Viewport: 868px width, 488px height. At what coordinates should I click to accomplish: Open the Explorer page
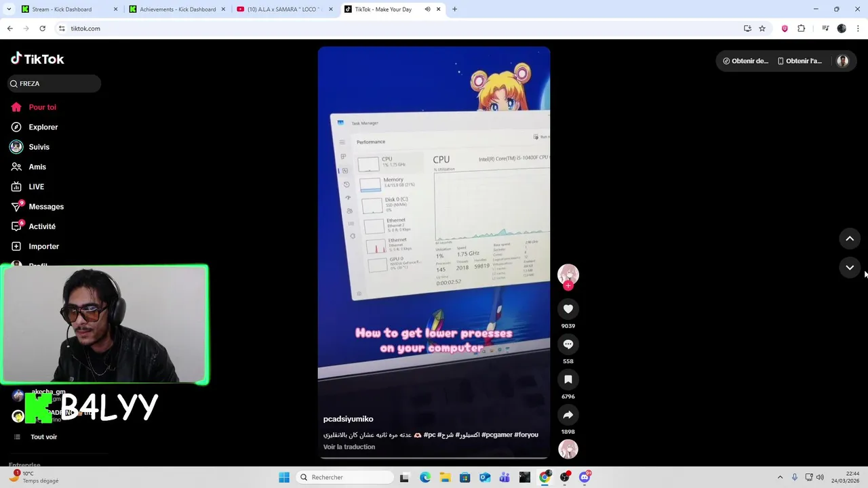pos(43,127)
